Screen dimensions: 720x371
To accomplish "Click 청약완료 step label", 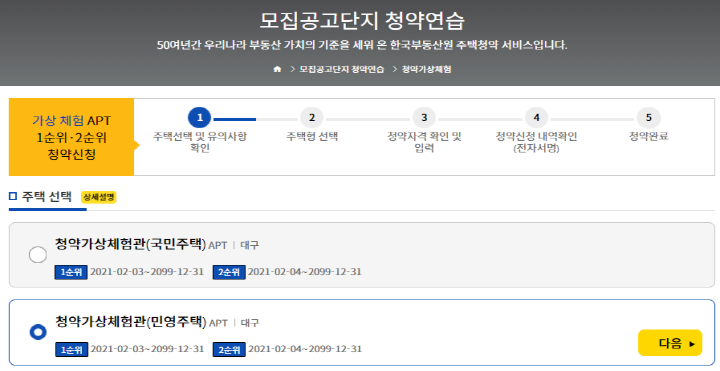I will coord(648,136).
